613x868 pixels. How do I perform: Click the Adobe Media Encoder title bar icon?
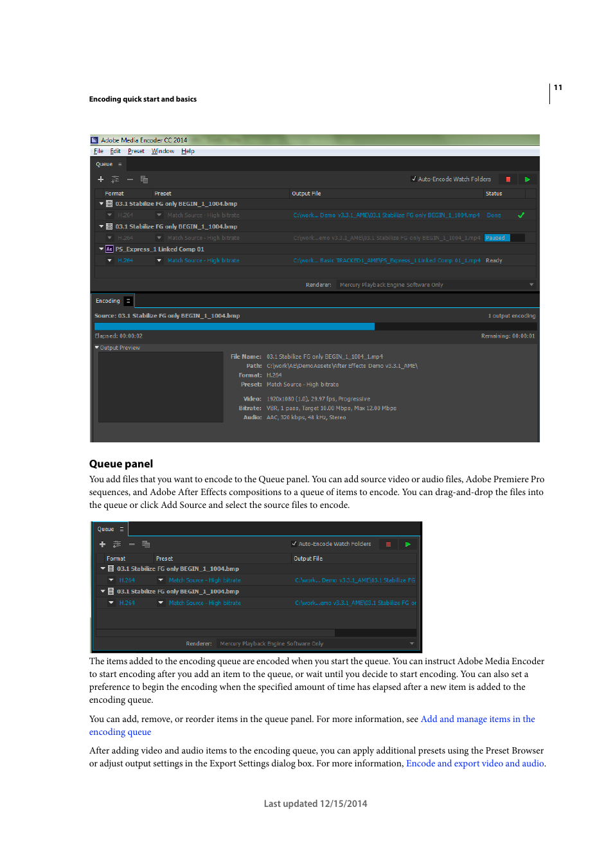94,140
